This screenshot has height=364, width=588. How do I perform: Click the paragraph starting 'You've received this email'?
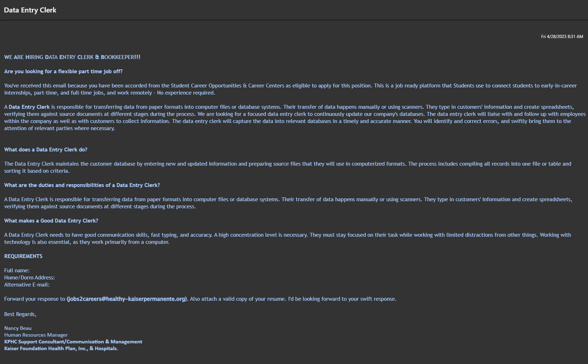point(290,89)
